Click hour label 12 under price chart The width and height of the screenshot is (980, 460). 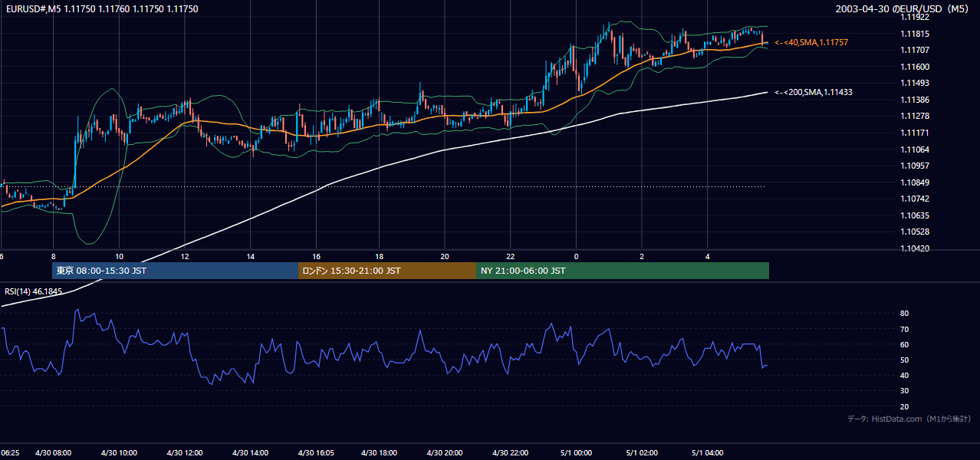click(x=185, y=257)
